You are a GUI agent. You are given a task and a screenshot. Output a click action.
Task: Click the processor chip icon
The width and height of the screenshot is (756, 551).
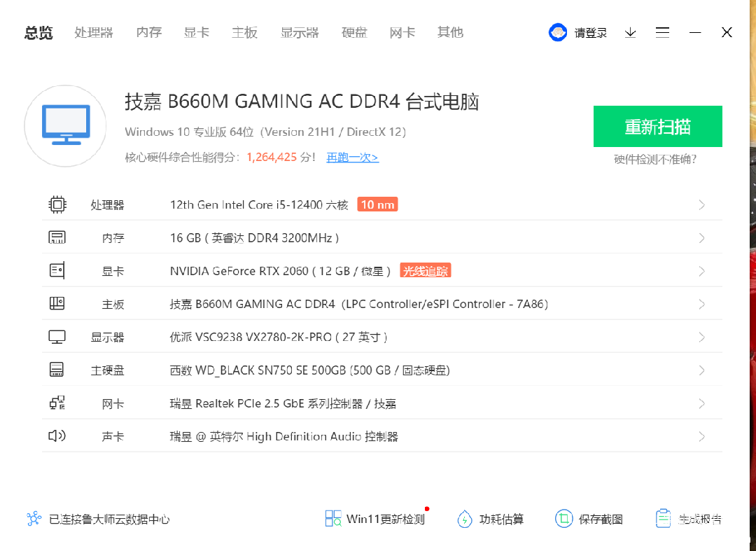tap(57, 204)
